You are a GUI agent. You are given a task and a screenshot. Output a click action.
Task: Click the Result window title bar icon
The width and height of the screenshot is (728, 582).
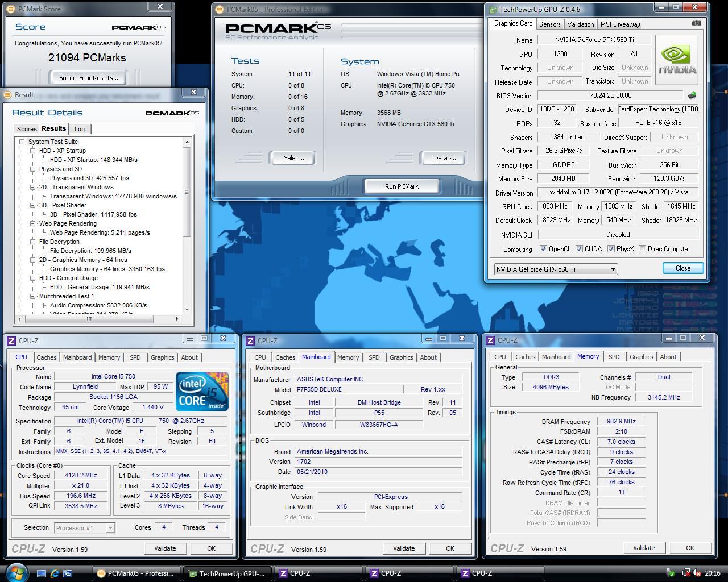pos(8,95)
